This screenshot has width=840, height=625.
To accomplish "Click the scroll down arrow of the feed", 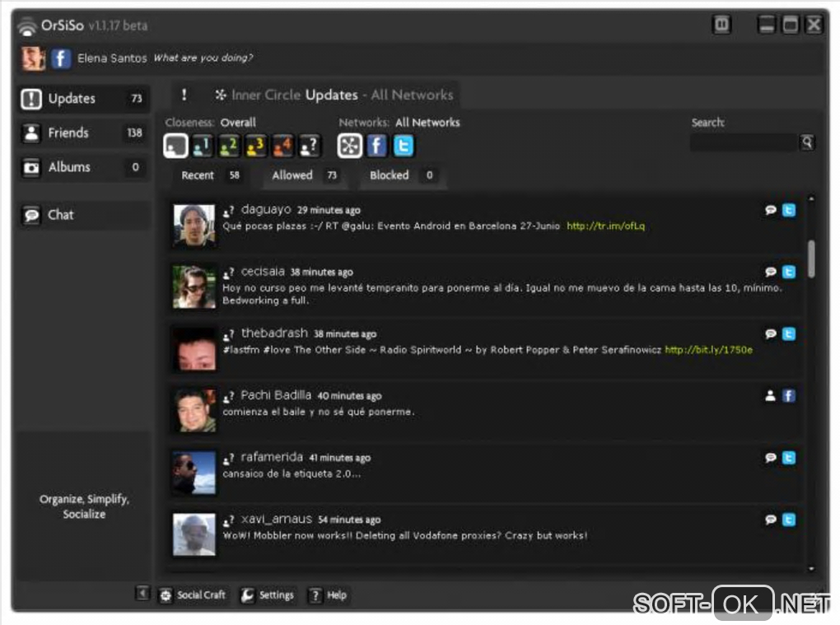I will (812, 569).
